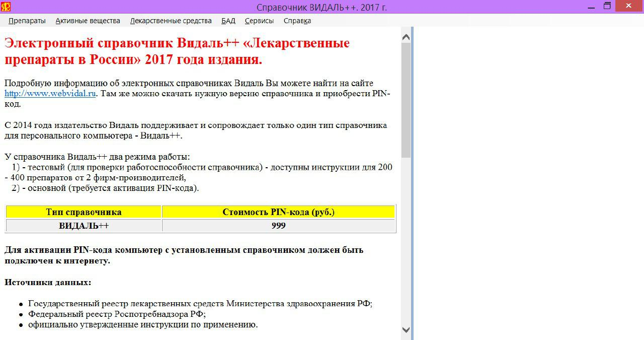Click the Тип справочника column header
The width and height of the screenshot is (644, 340).
click(x=83, y=212)
